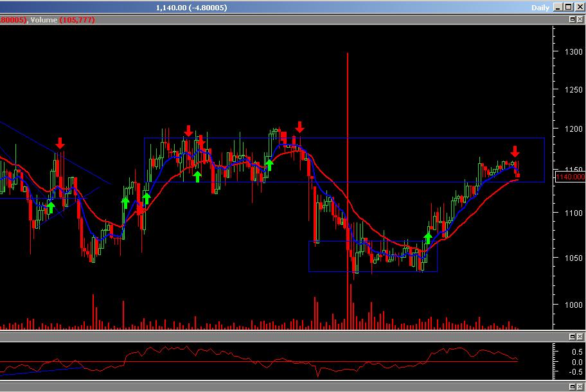Viewport: 586px width, 392px height.
Task: Click the 1050 price axis label
Action: 573,258
